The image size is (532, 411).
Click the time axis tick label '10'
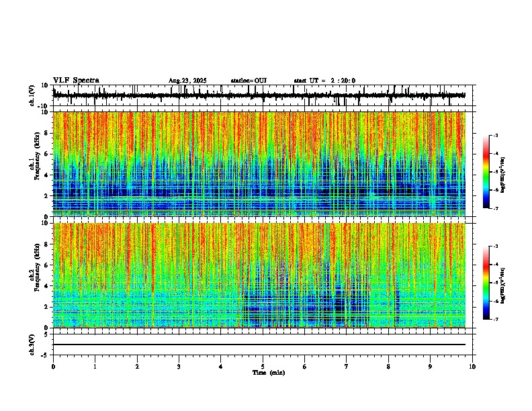point(472,367)
